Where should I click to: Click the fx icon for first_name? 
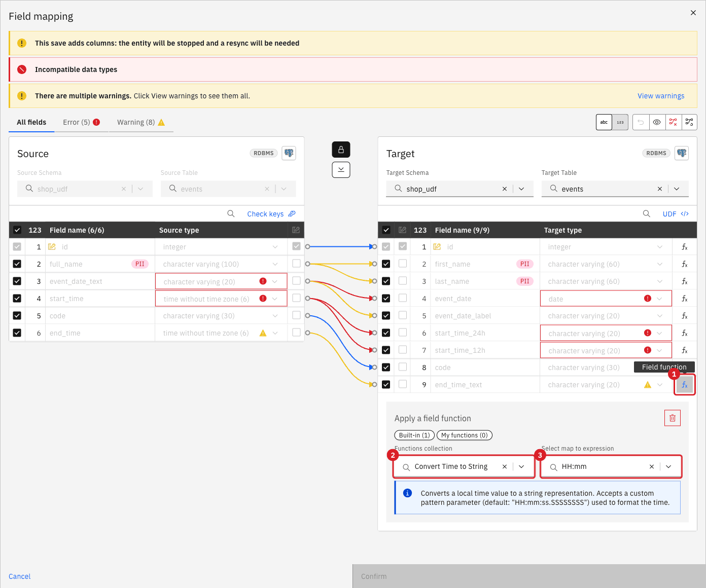pos(685,264)
